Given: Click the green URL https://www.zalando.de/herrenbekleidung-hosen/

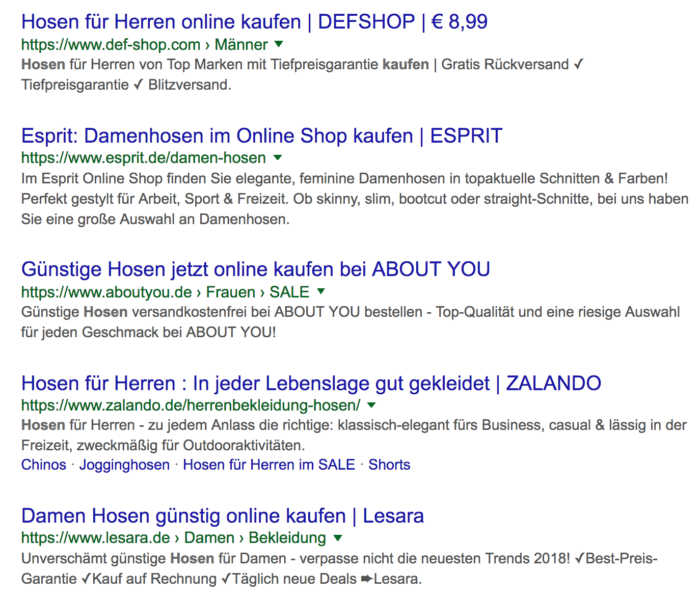Looking at the screenshot, I should tap(191, 405).
